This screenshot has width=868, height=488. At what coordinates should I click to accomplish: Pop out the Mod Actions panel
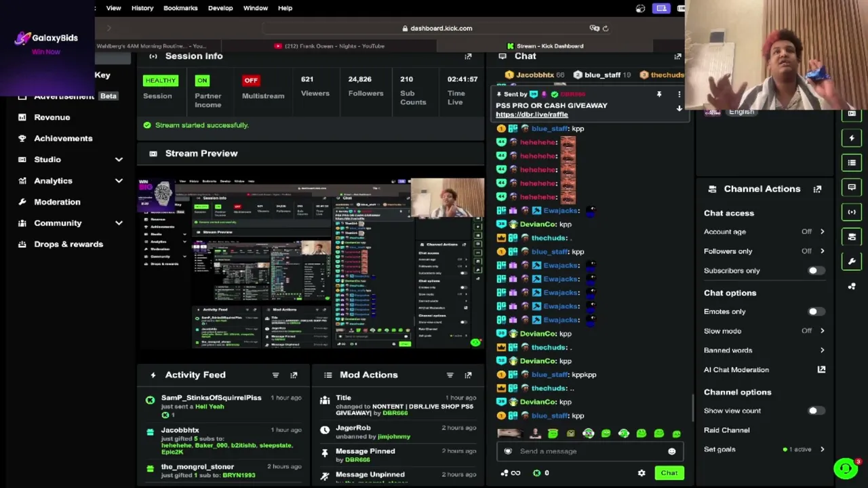468,375
